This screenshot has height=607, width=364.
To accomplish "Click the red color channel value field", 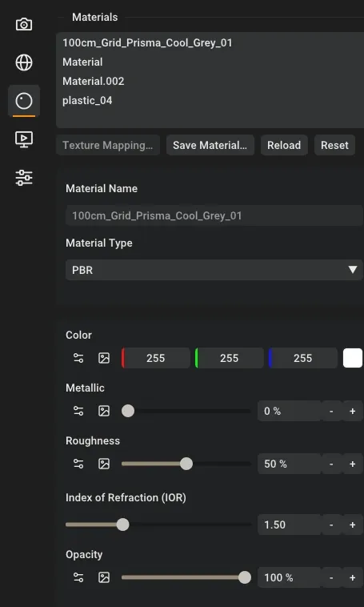I will click(156, 358).
